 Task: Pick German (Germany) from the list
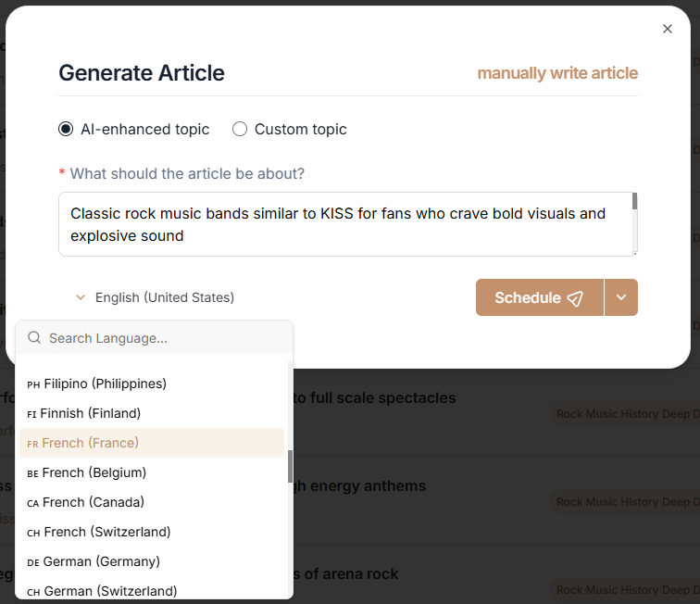click(152, 561)
